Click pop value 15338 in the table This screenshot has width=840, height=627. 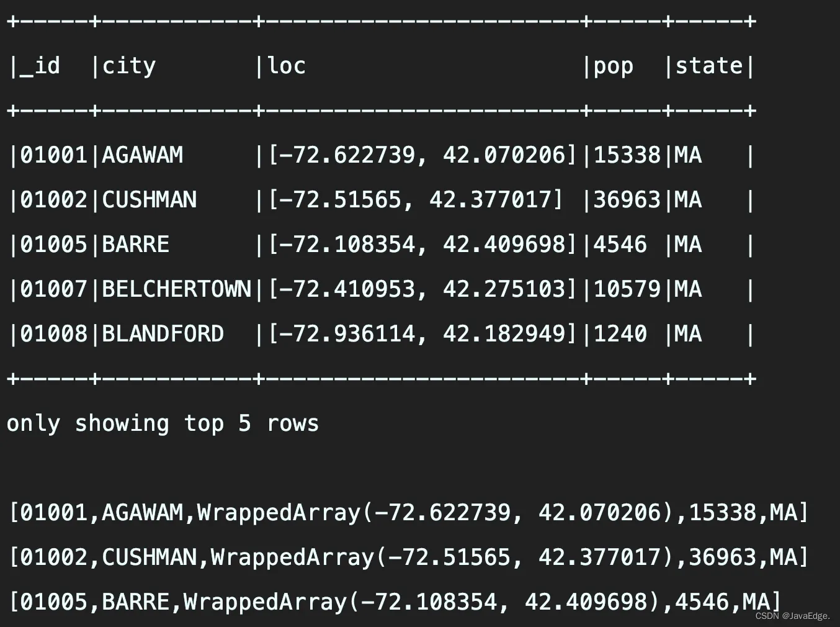[x=627, y=155]
